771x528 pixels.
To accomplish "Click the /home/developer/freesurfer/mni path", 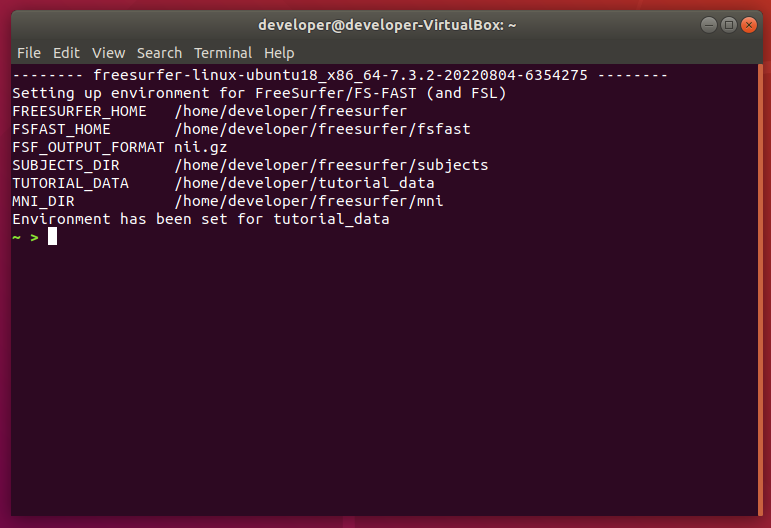I will pos(308,201).
